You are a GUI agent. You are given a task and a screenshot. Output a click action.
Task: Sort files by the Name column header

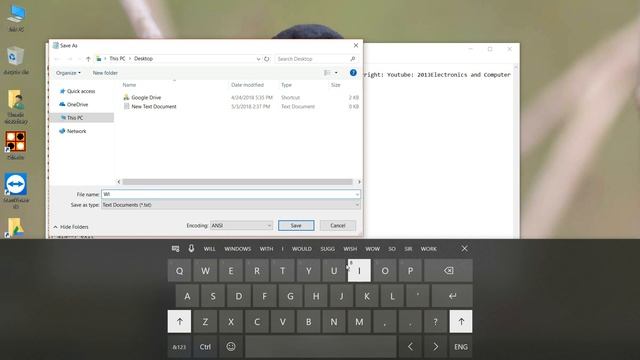129,85
